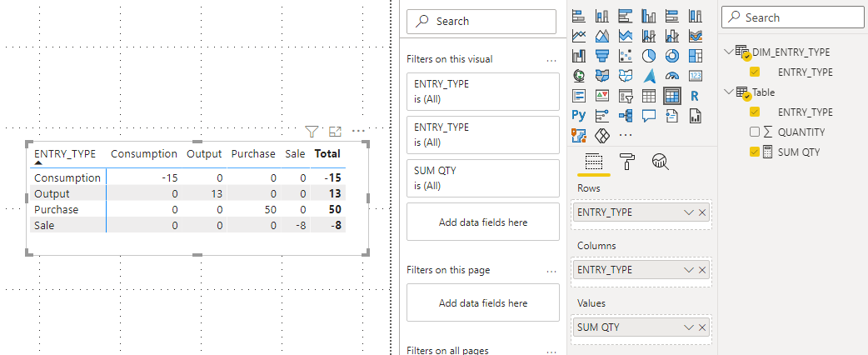Select the Consumption column header in matrix

(x=144, y=153)
